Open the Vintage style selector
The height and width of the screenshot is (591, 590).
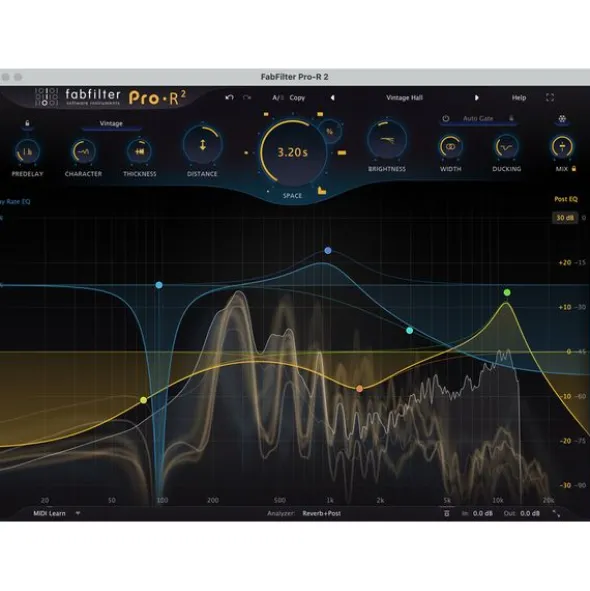pos(111,123)
